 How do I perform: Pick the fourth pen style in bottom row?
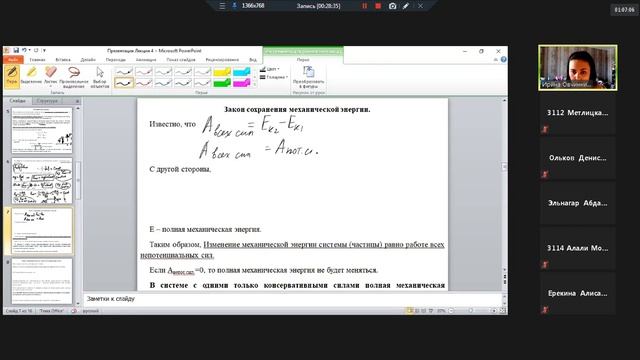(182, 83)
